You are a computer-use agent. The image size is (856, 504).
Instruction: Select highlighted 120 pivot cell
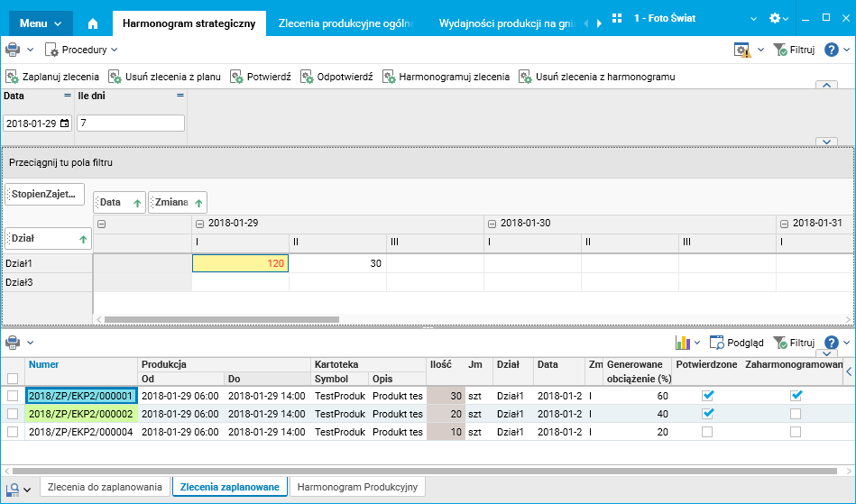click(x=240, y=263)
